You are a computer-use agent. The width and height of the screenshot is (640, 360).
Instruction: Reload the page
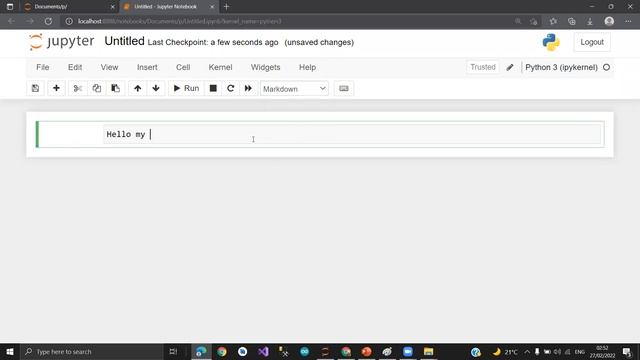point(48,21)
